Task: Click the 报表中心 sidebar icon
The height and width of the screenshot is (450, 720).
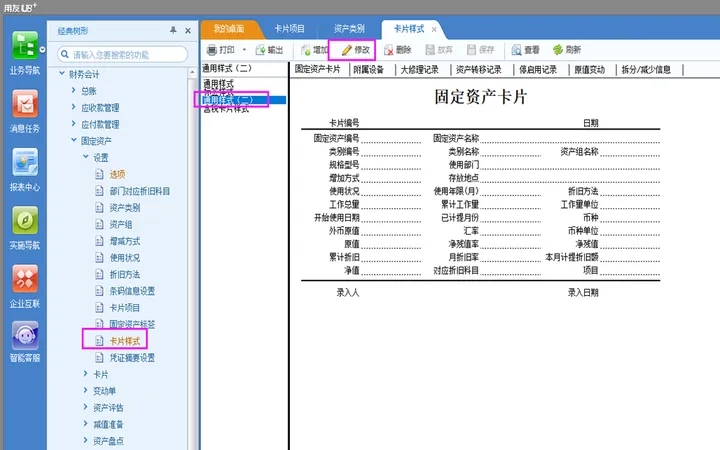Action: [x=24, y=167]
